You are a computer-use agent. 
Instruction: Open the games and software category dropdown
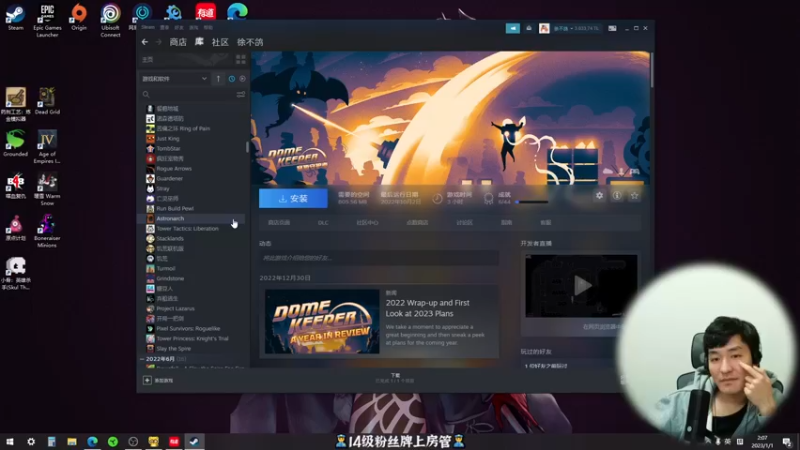pyautogui.click(x=174, y=79)
